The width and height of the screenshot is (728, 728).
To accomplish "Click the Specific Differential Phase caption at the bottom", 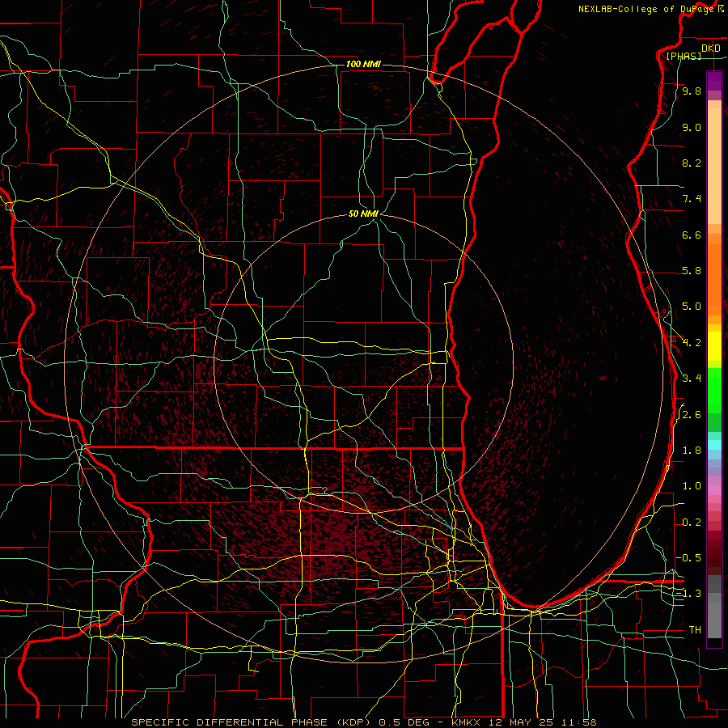I will point(363,722).
